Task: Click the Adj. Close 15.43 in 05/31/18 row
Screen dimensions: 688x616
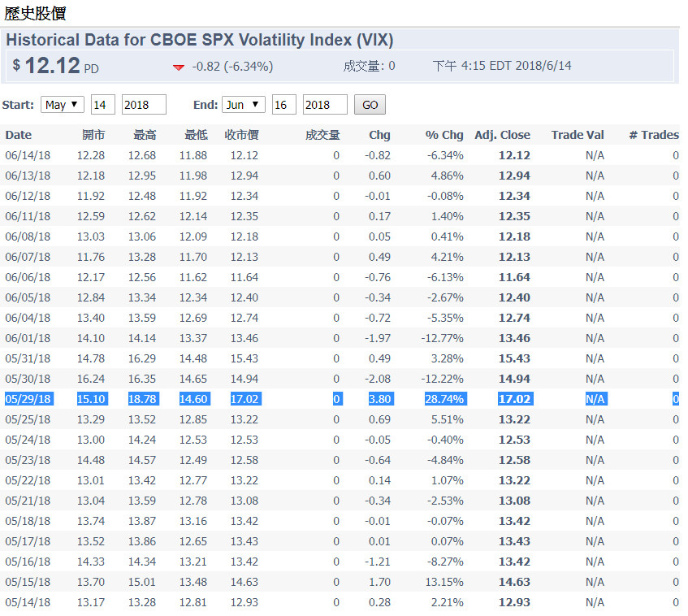Action: (x=514, y=358)
